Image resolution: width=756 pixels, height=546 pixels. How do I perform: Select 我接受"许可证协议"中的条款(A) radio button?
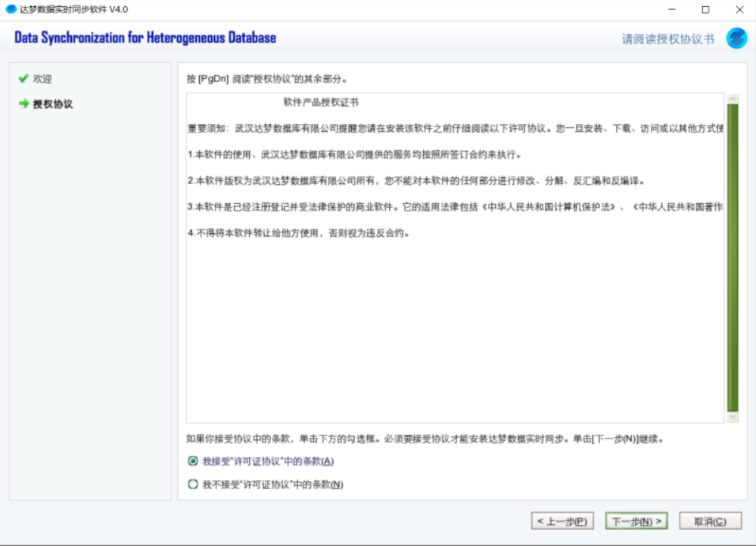(x=193, y=461)
